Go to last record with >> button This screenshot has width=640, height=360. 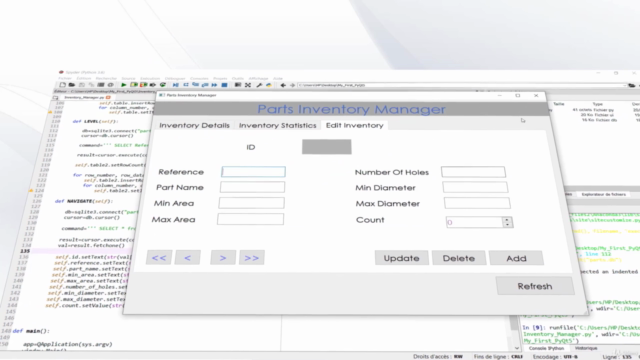[x=252, y=258]
